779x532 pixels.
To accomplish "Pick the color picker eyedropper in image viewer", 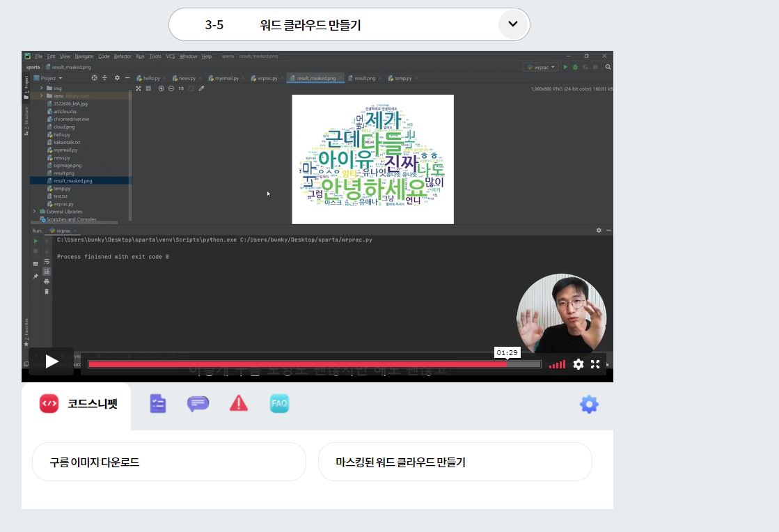I will click(x=202, y=88).
